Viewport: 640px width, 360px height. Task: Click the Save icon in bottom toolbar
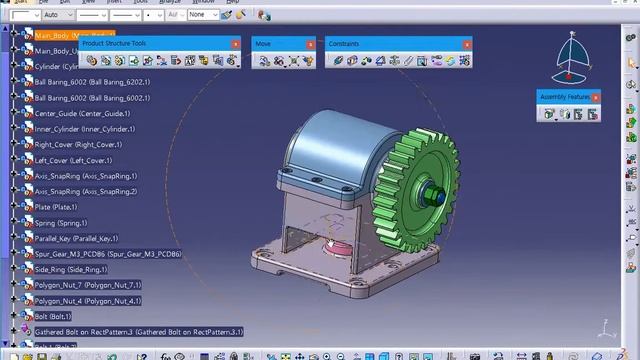point(42,357)
